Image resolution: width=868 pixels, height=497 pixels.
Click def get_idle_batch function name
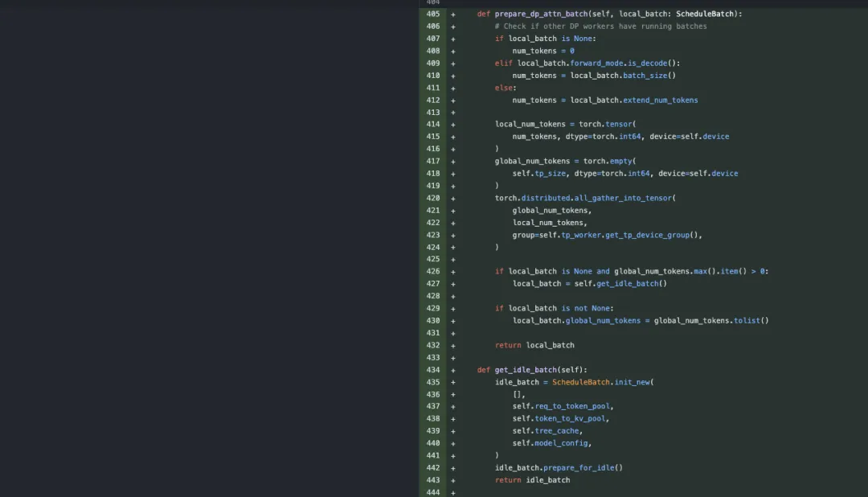[x=526, y=370]
